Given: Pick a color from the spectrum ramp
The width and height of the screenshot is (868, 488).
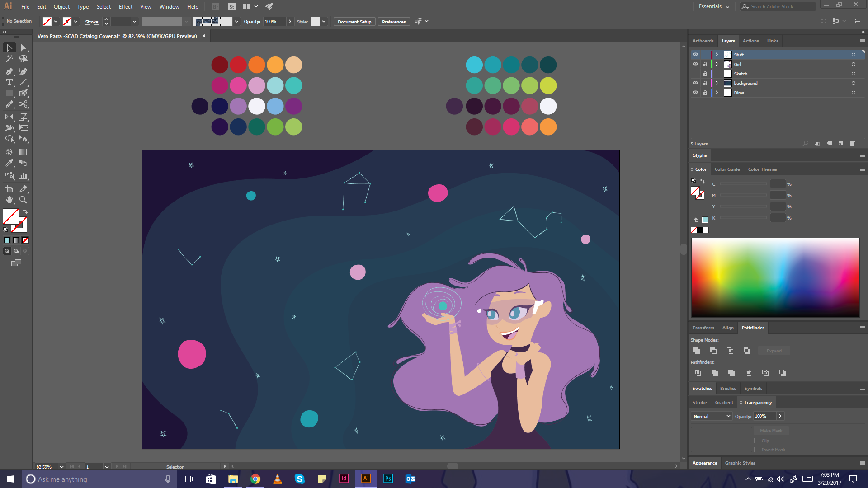Looking at the screenshot, I should click(x=775, y=277).
